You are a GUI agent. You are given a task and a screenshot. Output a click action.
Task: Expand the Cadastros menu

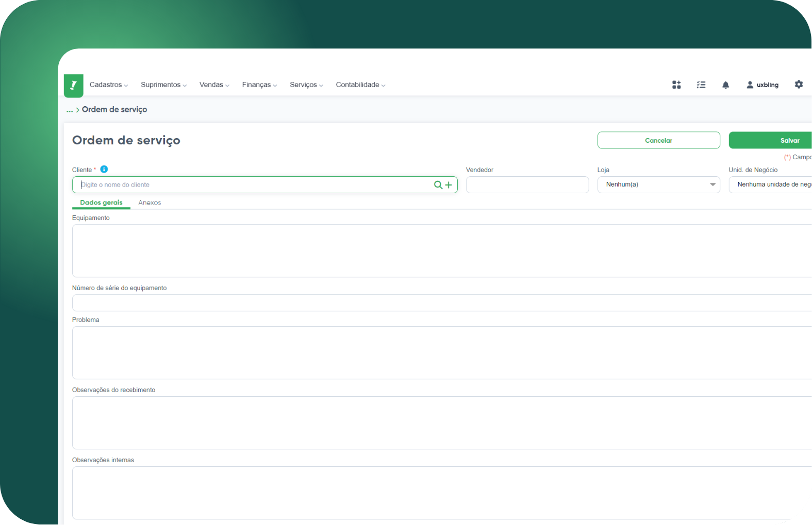(108, 85)
